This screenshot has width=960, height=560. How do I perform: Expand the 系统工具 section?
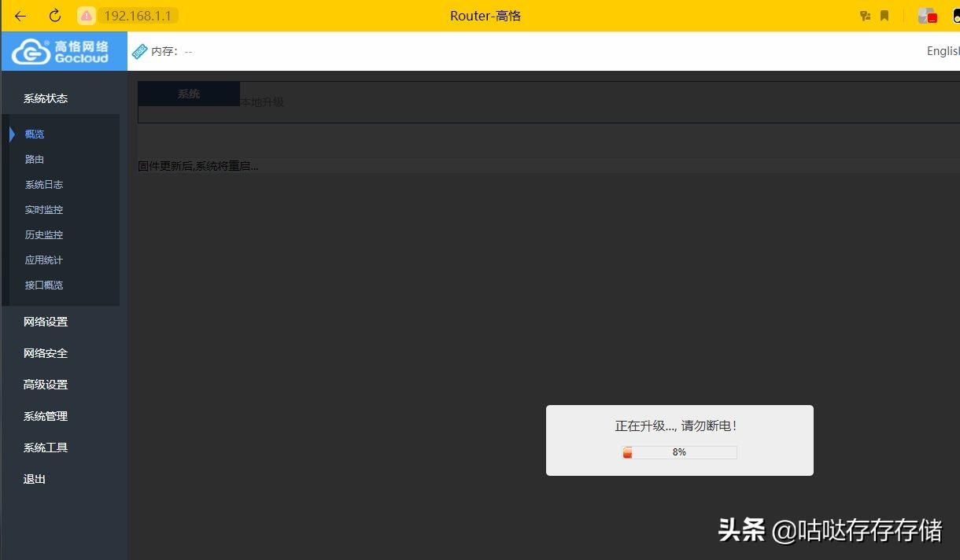45,448
